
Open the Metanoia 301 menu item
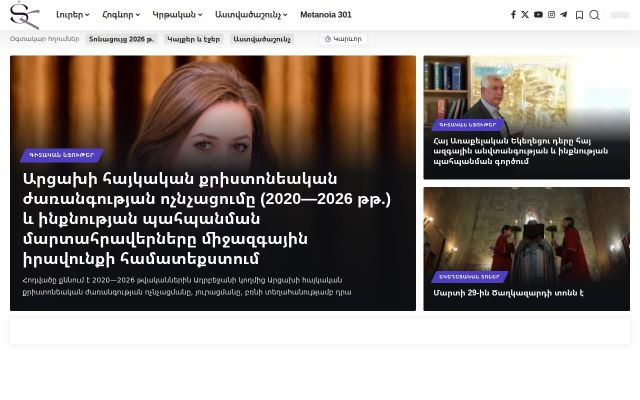tap(326, 15)
